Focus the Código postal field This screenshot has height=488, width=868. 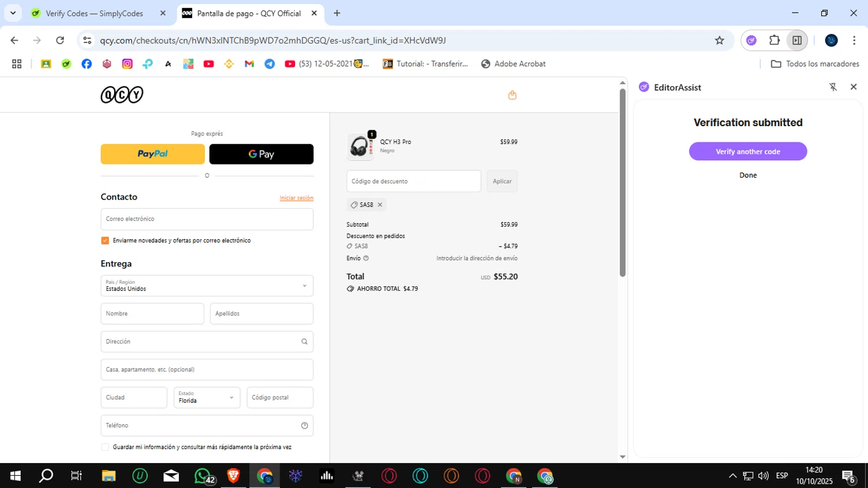tap(280, 398)
